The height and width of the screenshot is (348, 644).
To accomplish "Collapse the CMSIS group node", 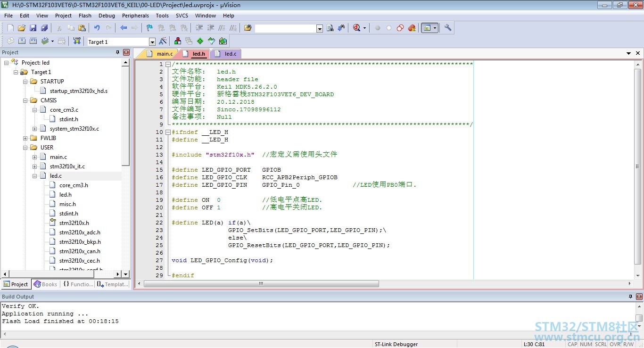I will [x=25, y=100].
